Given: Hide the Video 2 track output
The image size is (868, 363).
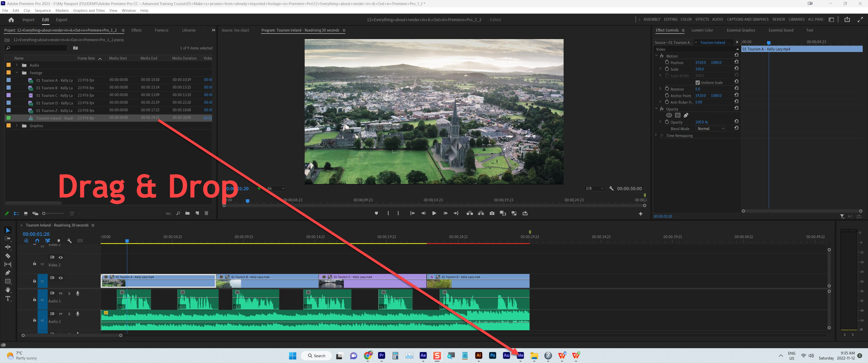Looking at the screenshot, I should tap(61, 257).
